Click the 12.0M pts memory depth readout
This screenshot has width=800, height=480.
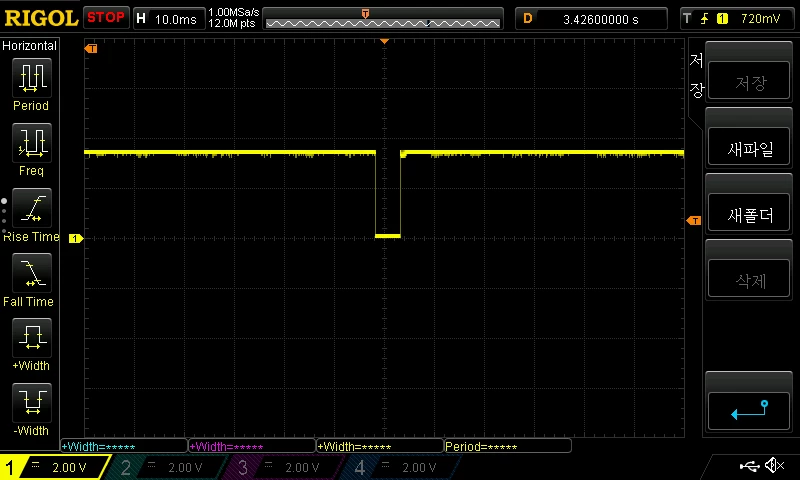click(x=231, y=23)
